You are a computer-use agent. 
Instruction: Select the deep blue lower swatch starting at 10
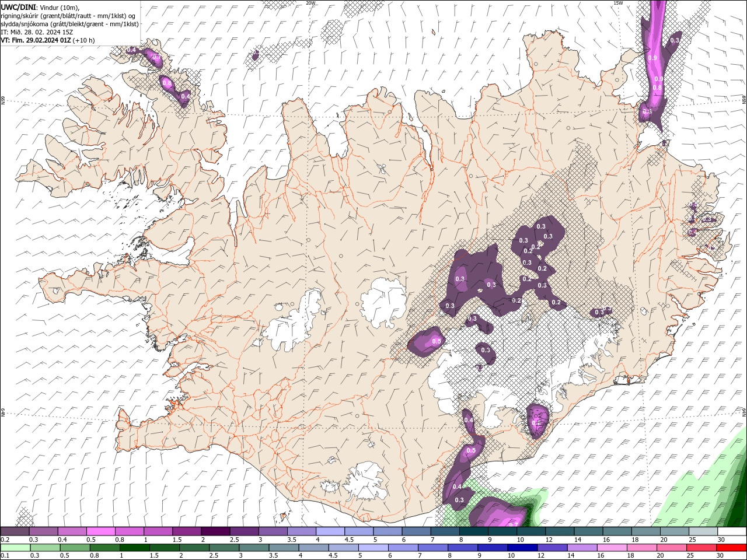[522, 548]
